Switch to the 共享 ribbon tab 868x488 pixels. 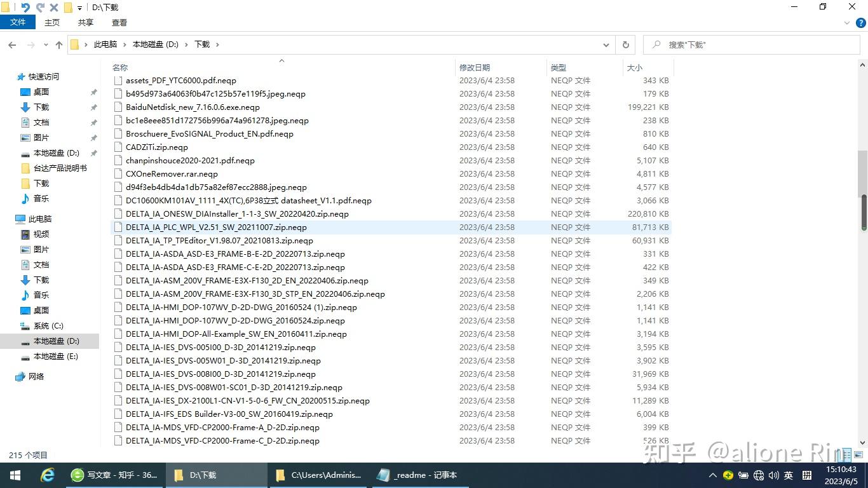(x=86, y=22)
